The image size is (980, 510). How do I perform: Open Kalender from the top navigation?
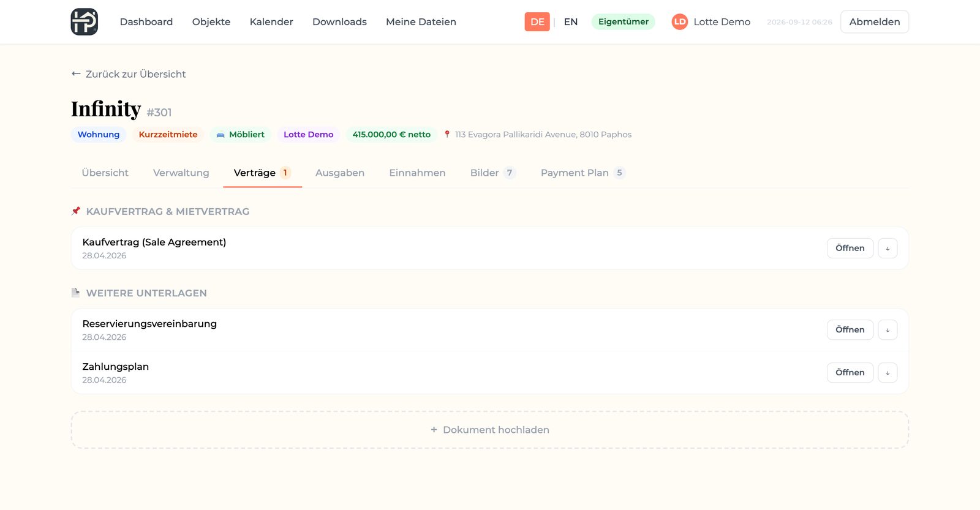point(271,22)
